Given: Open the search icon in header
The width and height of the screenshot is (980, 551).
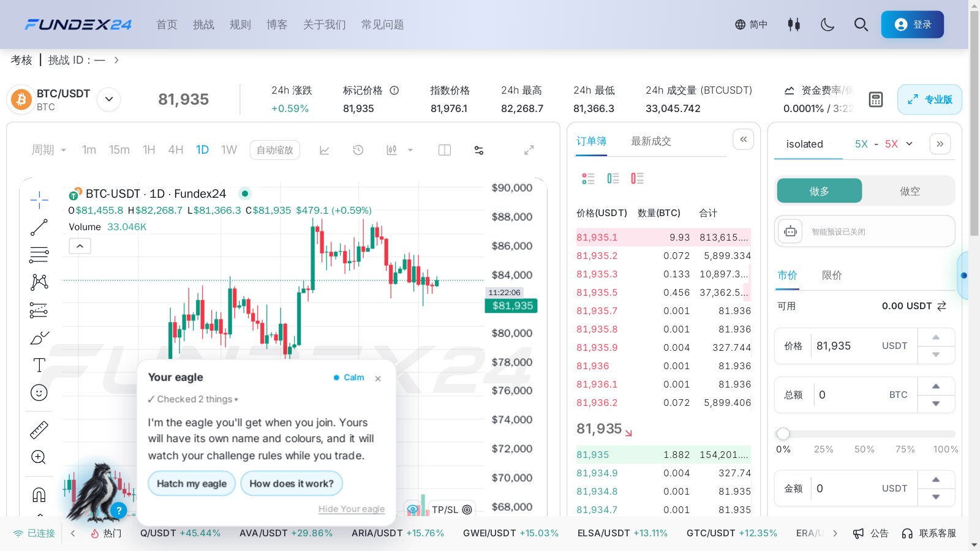Looking at the screenshot, I should pos(861,24).
